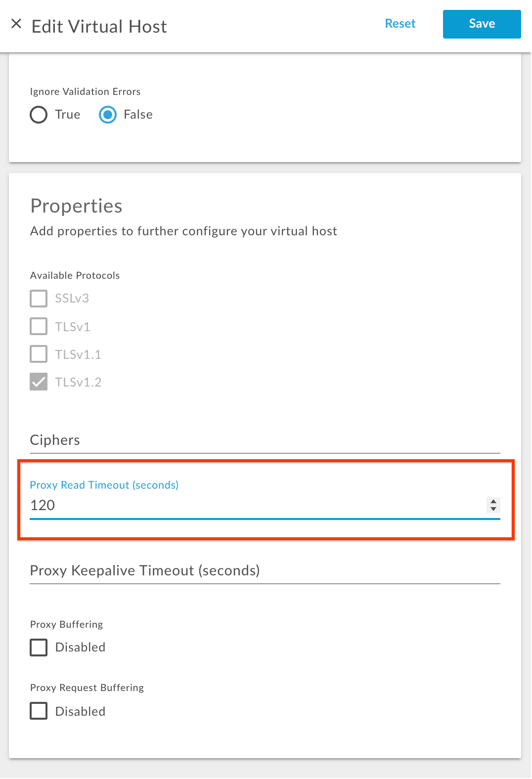
Task: Enable the SSLv3 protocol checkbox
Action: (x=38, y=299)
